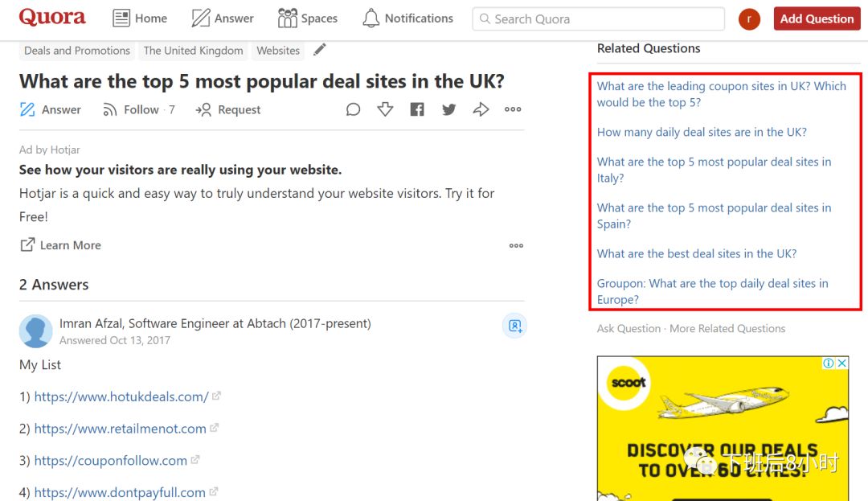Close the Scoot advertisement
Viewport: 868px width, 501px height.
tap(842, 363)
